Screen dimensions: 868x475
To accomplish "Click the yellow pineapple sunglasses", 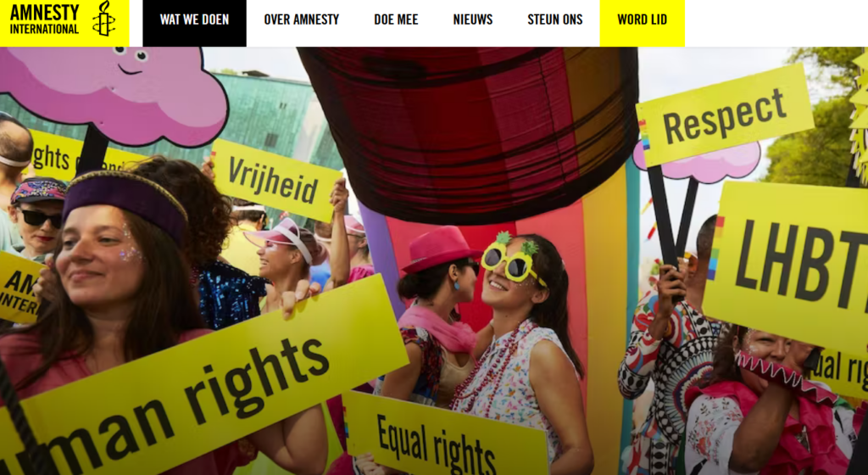I will pyautogui.click(x=511, y=264).
